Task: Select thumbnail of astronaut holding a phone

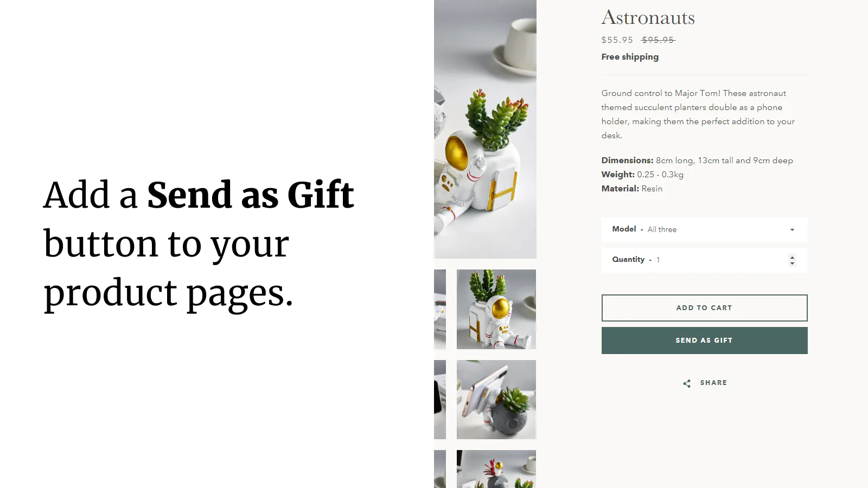Action: [x=496, y=400]
